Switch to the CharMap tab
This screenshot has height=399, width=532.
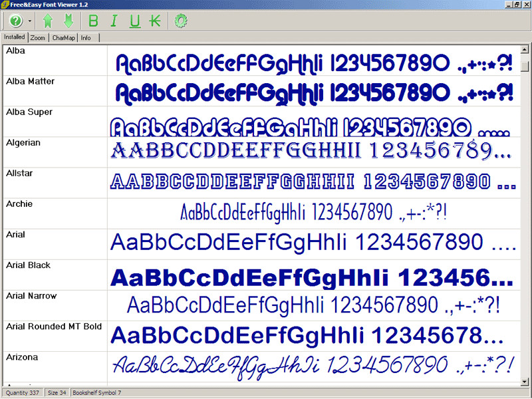(x=63, y=38)
